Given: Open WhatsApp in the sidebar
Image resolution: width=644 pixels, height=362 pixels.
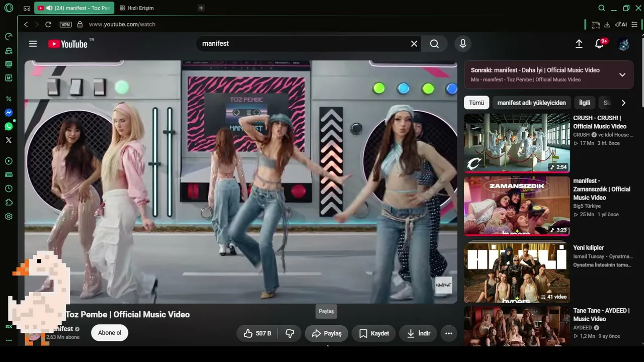Looking at the screenshot, I should tap(9, 127).
